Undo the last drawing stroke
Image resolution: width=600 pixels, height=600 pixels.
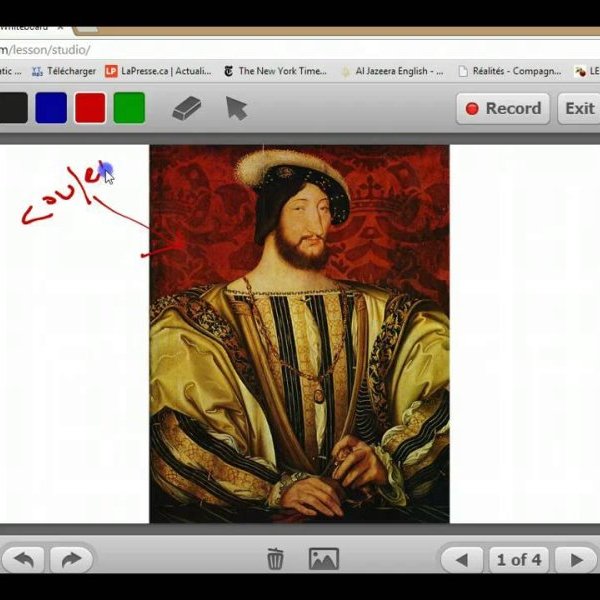point(23,560)
